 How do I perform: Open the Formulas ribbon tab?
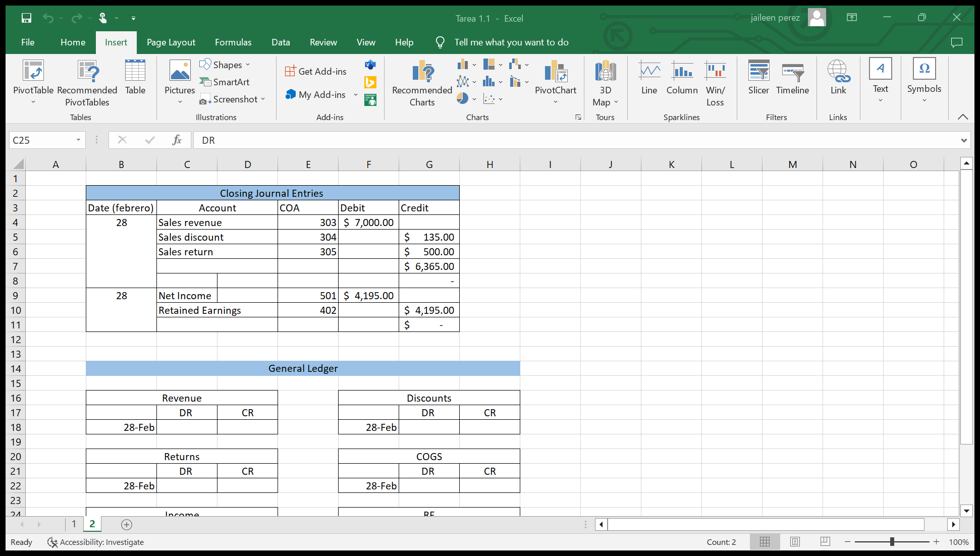click(233, 42)
